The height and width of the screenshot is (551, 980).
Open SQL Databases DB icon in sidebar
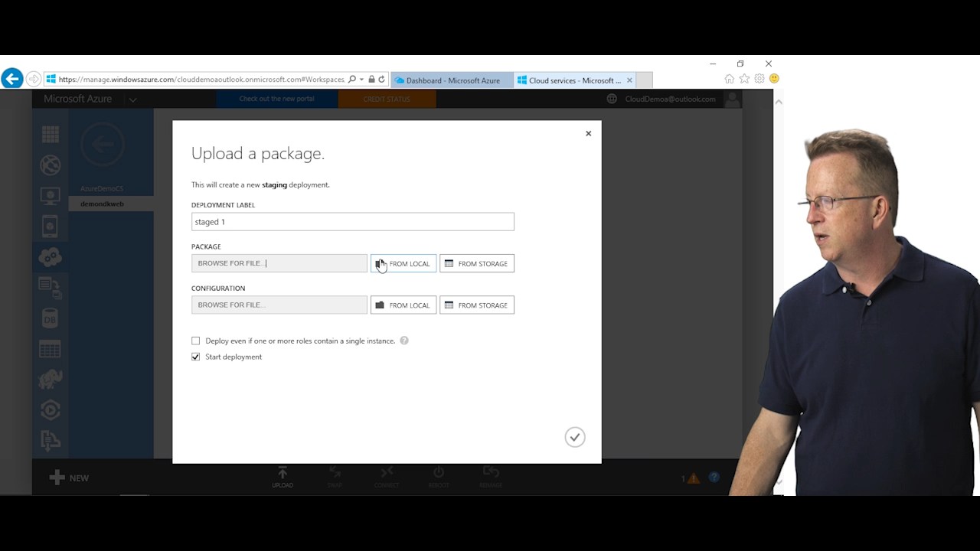coord(51,318)
